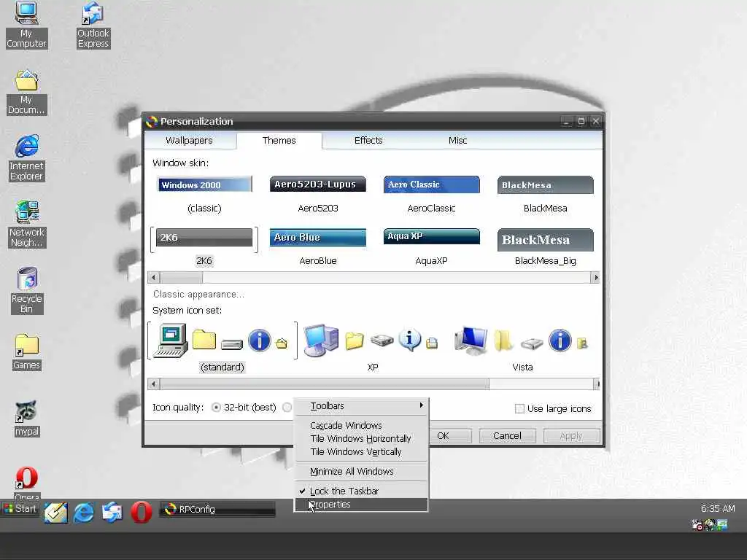The height and width of the screenshot is (560, 747).
Task: Switch to the Themes tab
Action: [279, 141]
